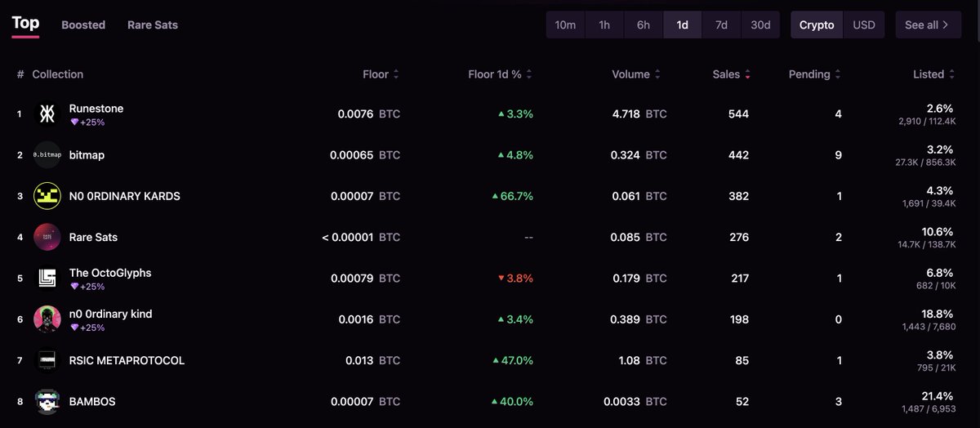
Task: Open the Runestone collection logo
Action: [47, 114]
